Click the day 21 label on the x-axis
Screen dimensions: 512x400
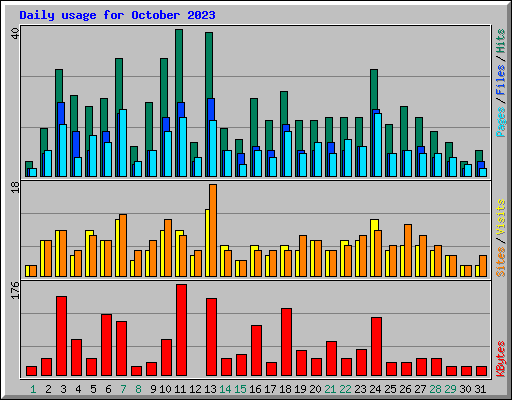pos(330,389)
